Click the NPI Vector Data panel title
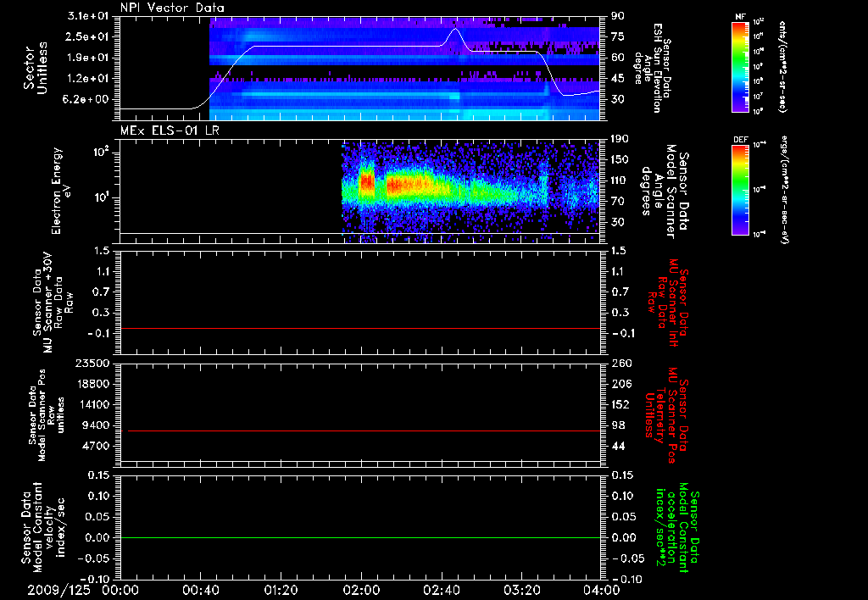Screen dimensions: 868x600 [x=173, y=8]
